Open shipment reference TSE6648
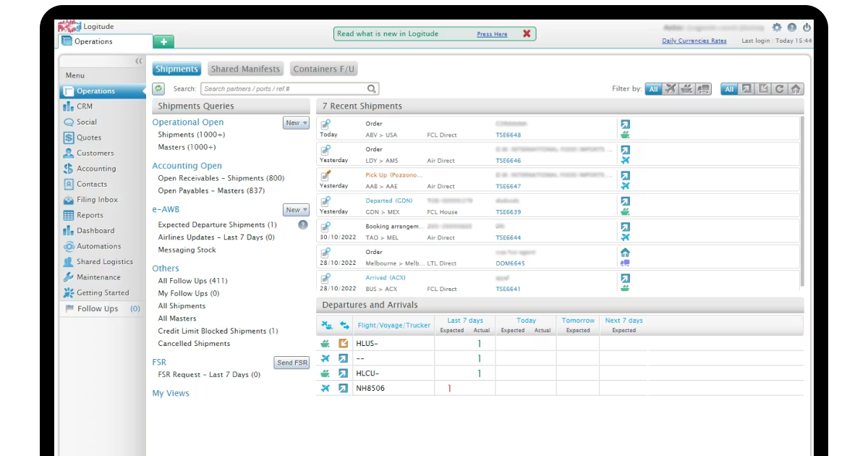 point(509,135)
